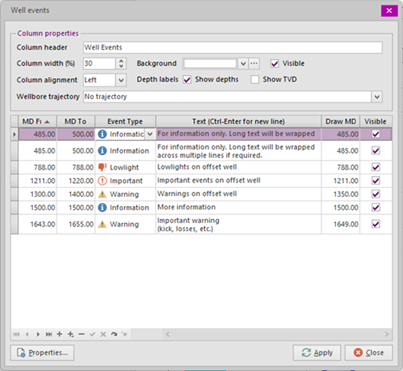403x371 pixels.
Task: Click the refresh arrow in grid navigator
Action: click(x=114, y=334)
